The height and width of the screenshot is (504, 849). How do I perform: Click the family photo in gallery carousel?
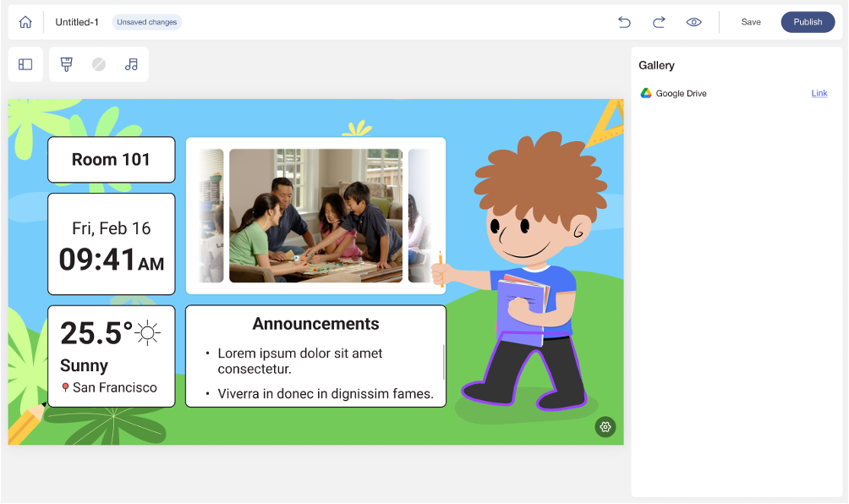coord(315,216)
